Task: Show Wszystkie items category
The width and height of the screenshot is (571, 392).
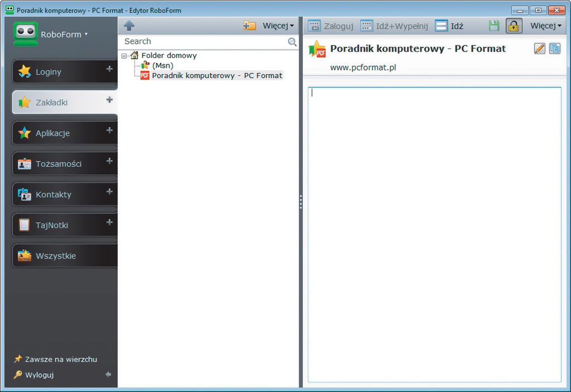Action: coord(65,256)
